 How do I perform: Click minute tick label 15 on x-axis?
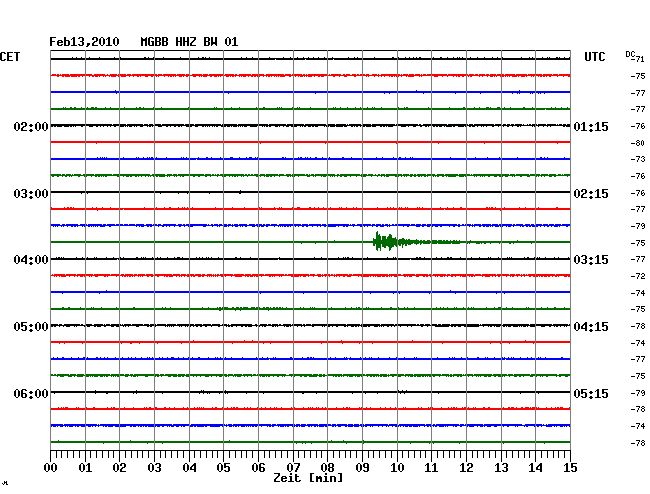[x=570, y=467]
